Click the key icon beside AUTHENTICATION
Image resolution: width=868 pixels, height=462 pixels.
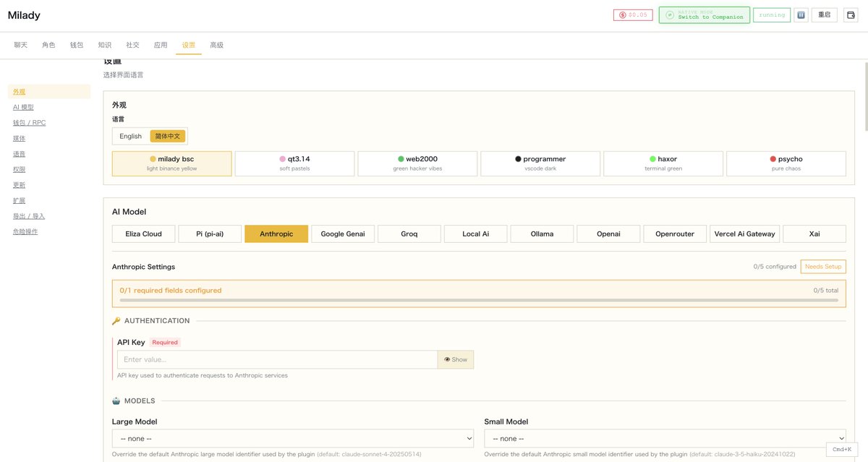pos(116,321)
